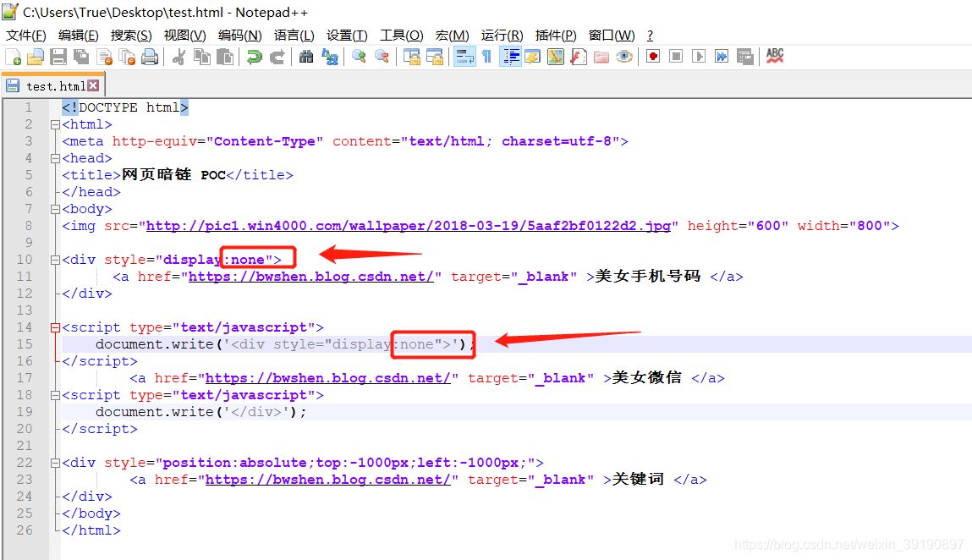Click the Open file folder icon

tap(36, 57)
